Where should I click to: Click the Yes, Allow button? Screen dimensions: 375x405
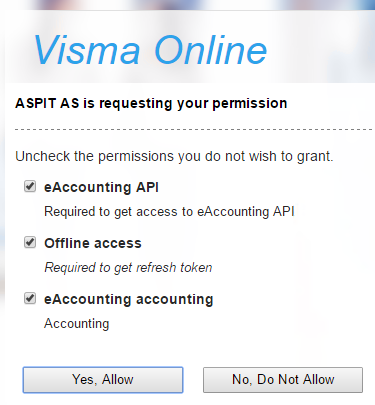tap(103, 380)
